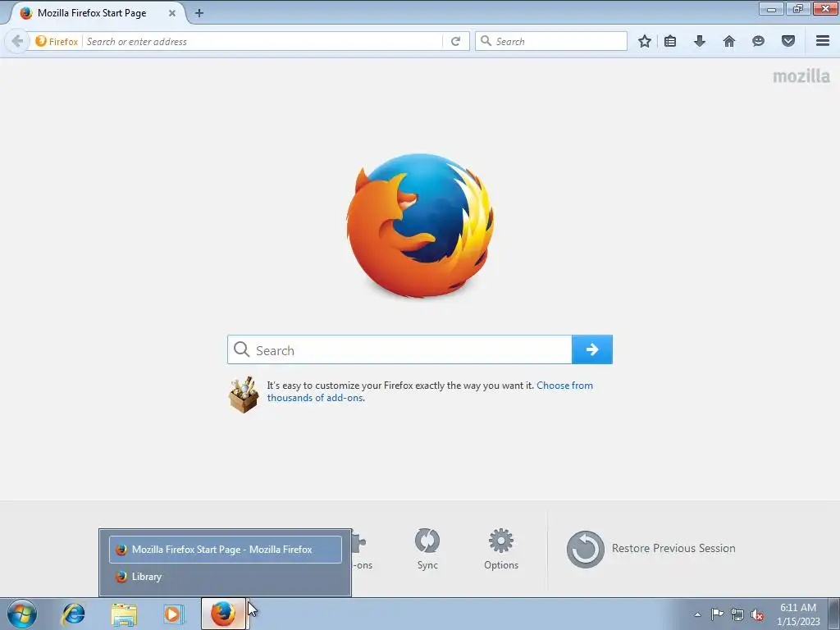Viewport: 840px width, 630px height.
Task: Open Options gear on start page
Action: pos(501,549)
